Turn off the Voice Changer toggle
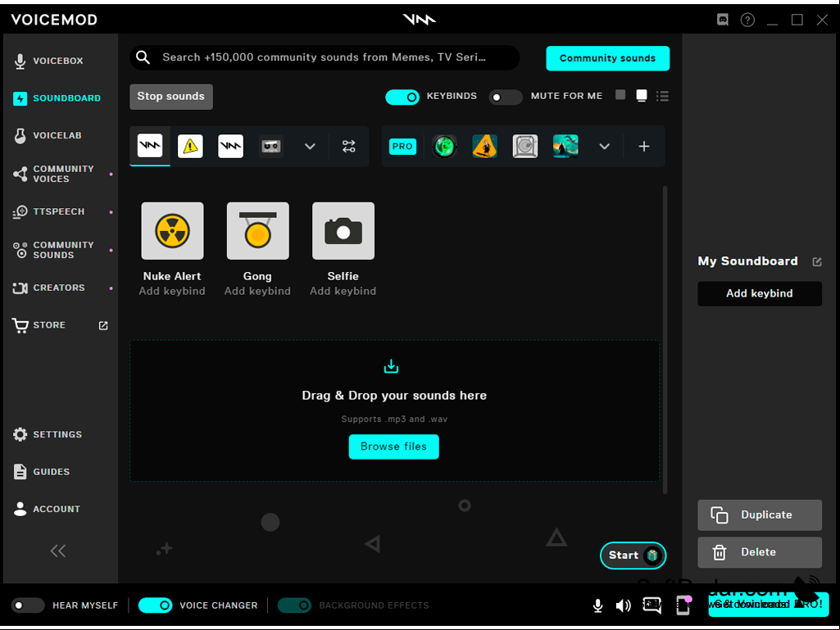Screen dimensions: 840x630 [x=156, y=605]
